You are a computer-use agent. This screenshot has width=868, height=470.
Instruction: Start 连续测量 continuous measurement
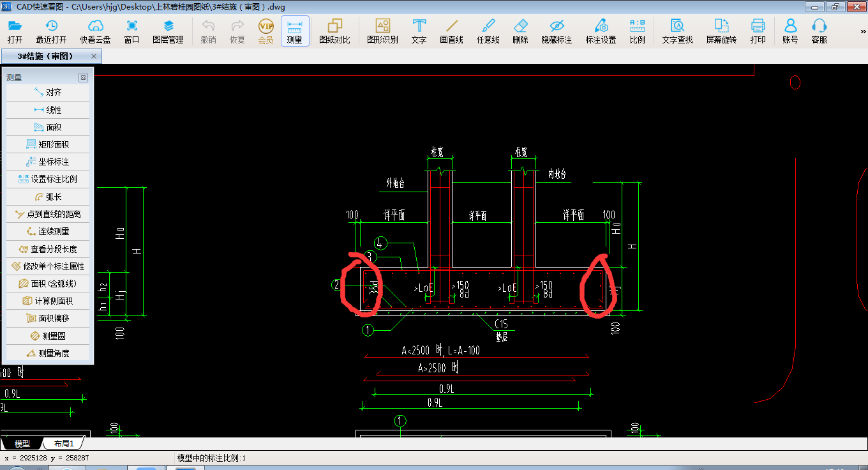[x=48, y=231]
